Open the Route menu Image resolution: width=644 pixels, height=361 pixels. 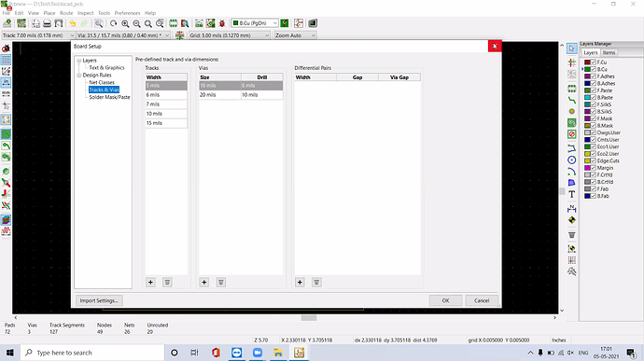click(x=66, y=13)
